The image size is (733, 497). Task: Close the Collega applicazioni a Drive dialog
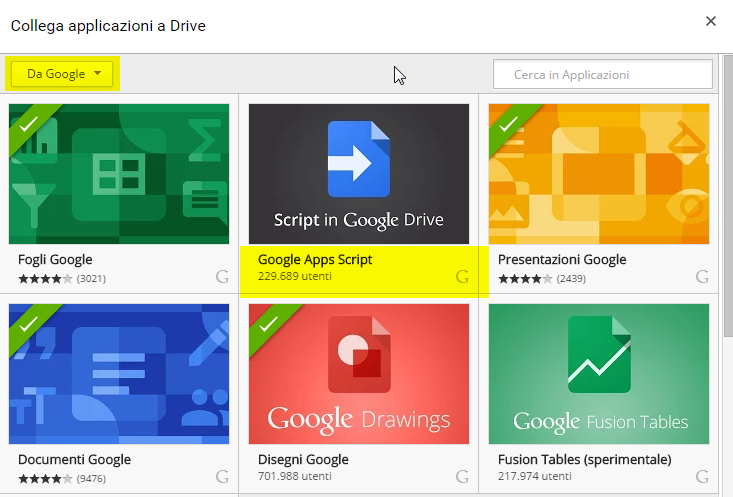[711, 21]
